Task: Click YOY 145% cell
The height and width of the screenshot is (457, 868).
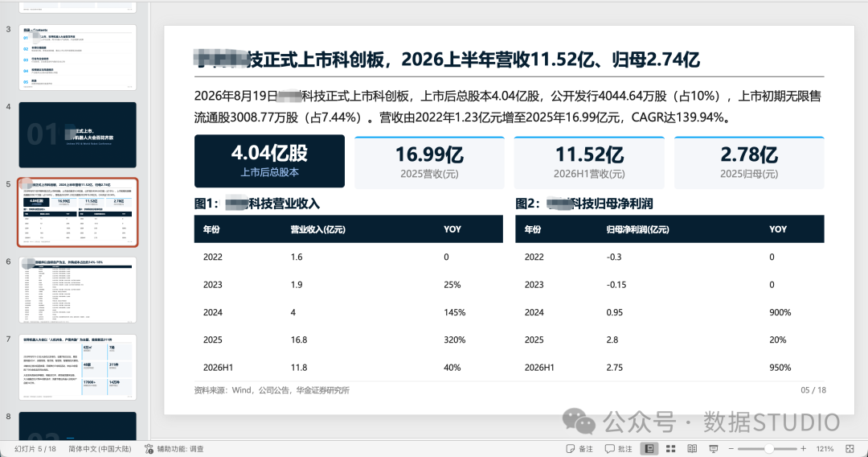Action: pos(454,312)
